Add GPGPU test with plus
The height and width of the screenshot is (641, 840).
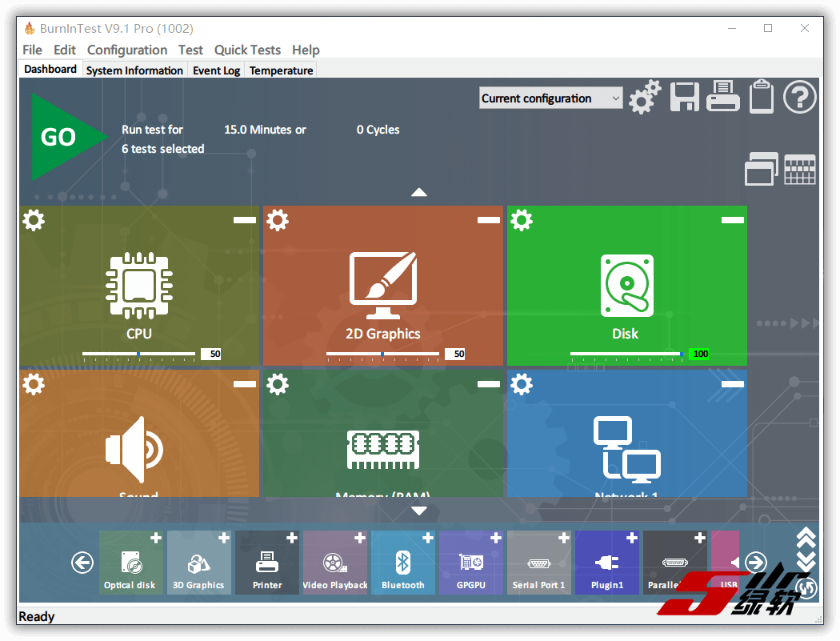tap(496, 538)
